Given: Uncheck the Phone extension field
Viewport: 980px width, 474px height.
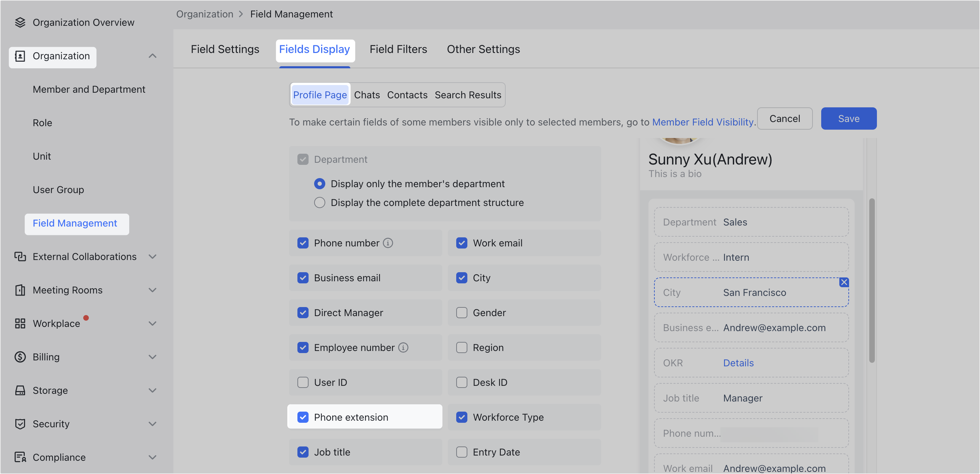Looking at the screenshot, I should pyautogui.click(x=303, y=417).
